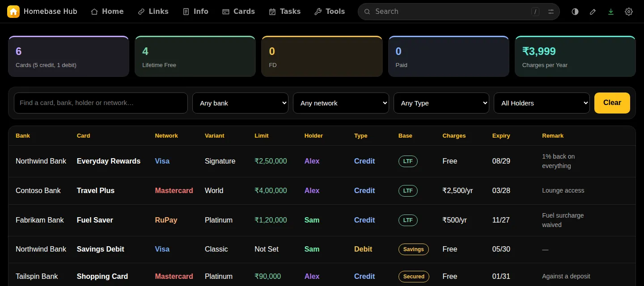This screenshot has height=286, width=644.
Task: Open the All Holders dropdown
Action: (x=542, y=103)
